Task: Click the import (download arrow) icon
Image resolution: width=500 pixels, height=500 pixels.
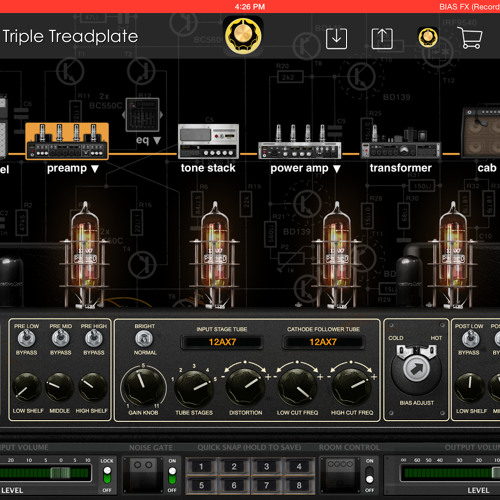Action: point(336,39)
